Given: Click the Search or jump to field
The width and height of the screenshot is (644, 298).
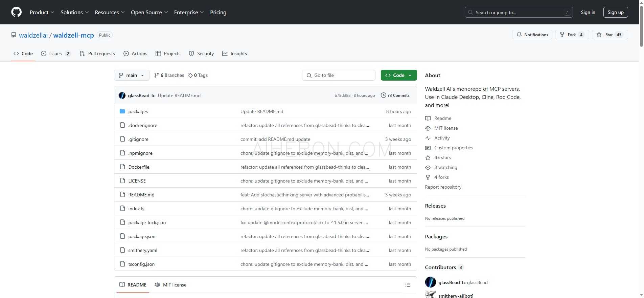Looking at the screenshot, I should click(x=519, y=12).
